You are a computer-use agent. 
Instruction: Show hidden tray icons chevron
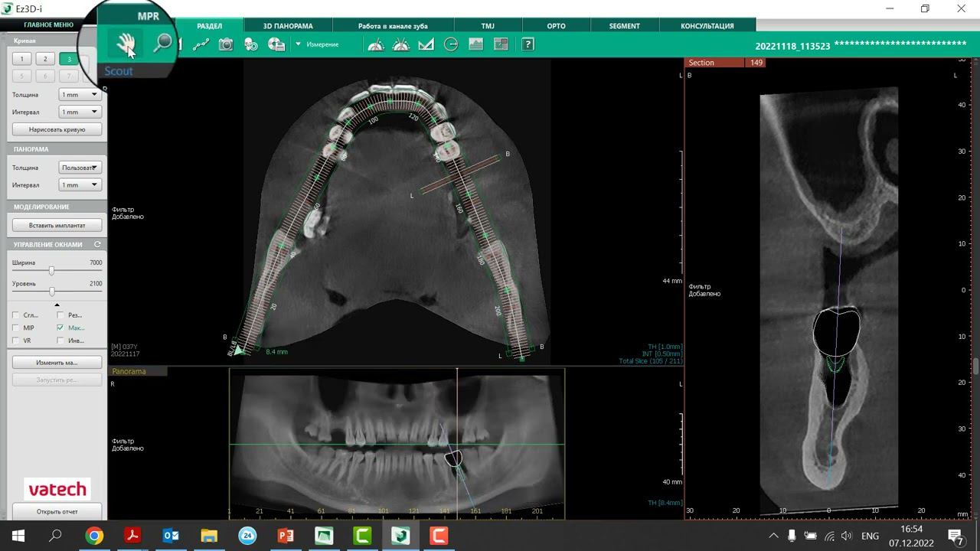click(773, 536)
